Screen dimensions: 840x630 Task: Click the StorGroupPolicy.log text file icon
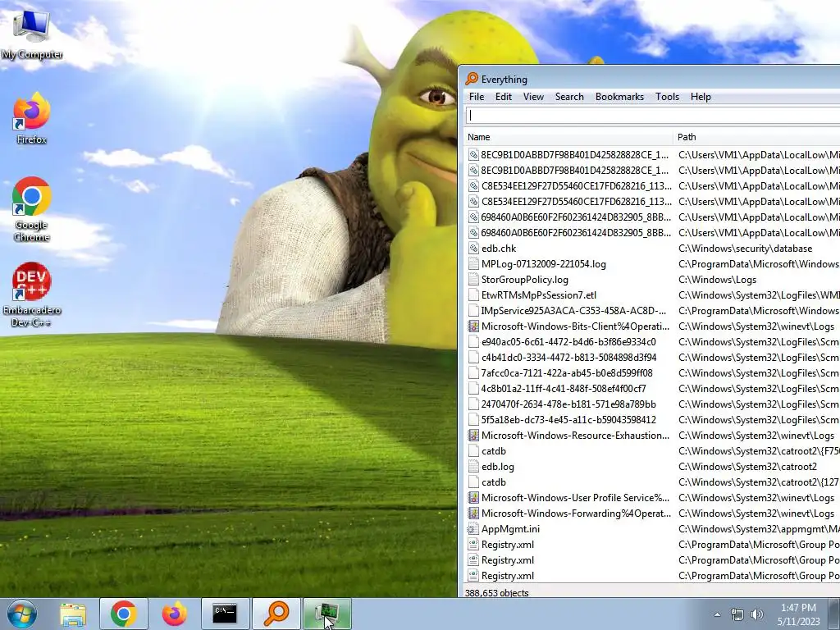tap(473, 279)
